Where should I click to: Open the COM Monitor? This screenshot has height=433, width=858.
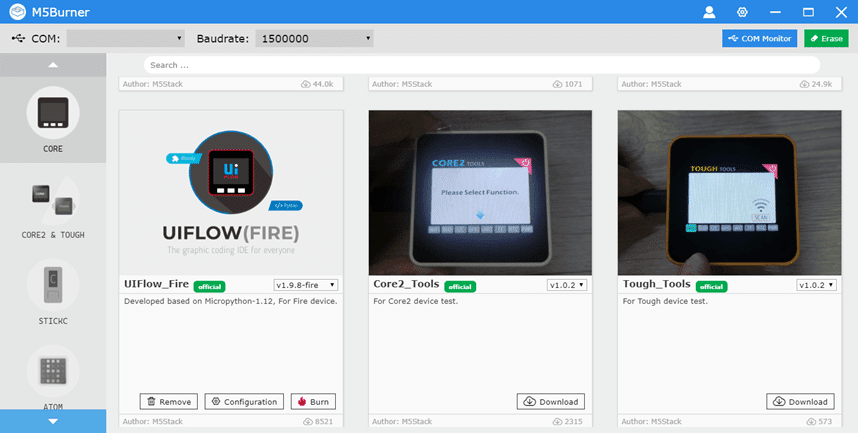tap(760, 38)
